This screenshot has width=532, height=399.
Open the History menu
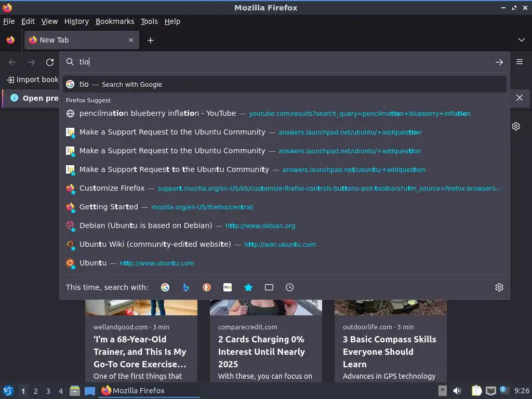(x=77, y=21)
